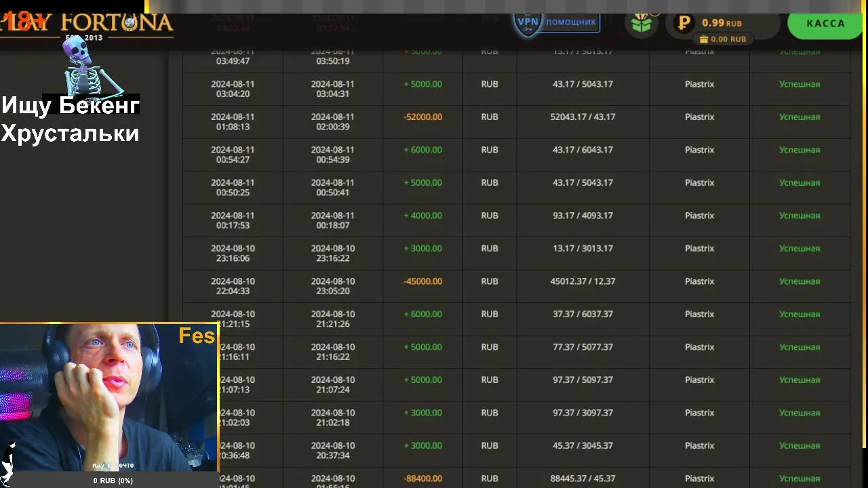Select the -45000.00 withdrawal amount
868x488 pixels.
pos(422,281)
